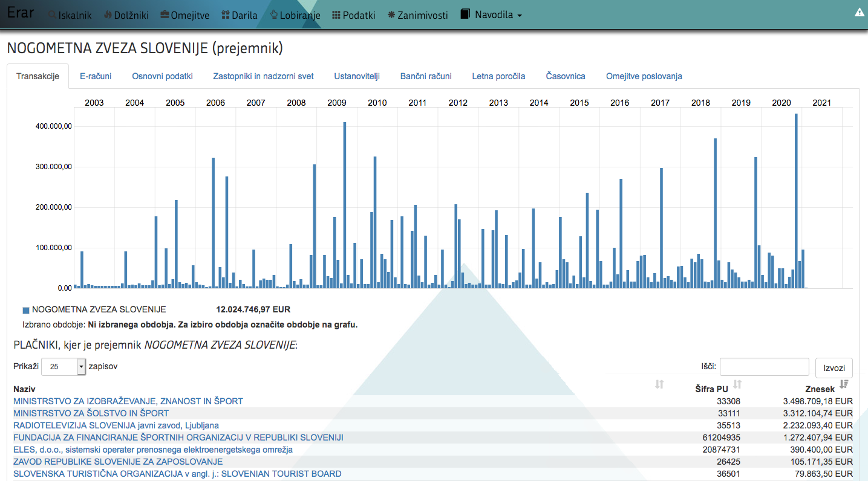Open the Zanimivosti section
This screenshot has height=481, width=868.
tap(418, 15)
